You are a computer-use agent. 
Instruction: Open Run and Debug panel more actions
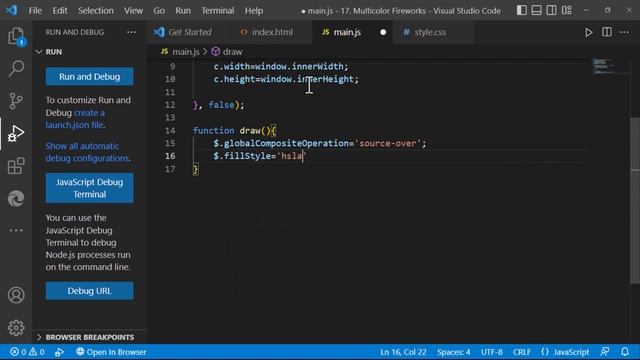tap(131, 32)
